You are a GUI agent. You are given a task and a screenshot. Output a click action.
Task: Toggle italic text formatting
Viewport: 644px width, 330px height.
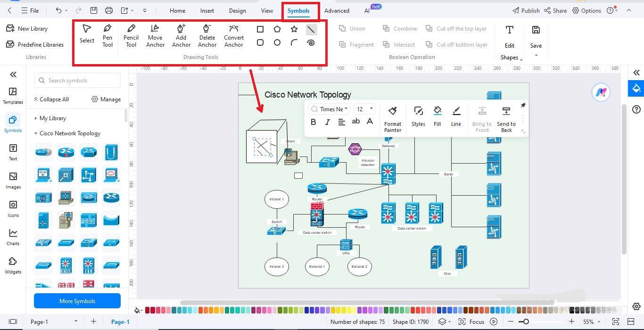click(327, 122)
